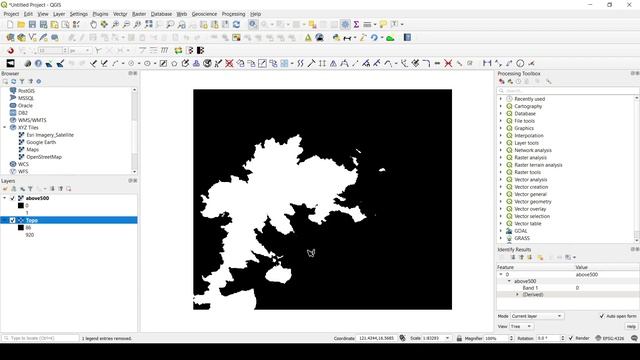Open layer styling panel in Layers toolbar
Viewport: 640px width, 360px height.
[x=5, y=189]
